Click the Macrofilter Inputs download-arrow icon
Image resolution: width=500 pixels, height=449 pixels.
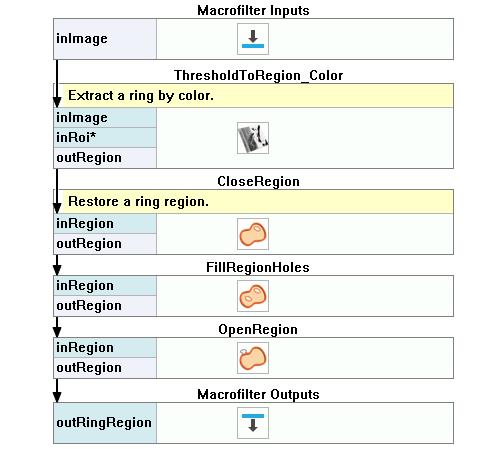tap(253, 39)
